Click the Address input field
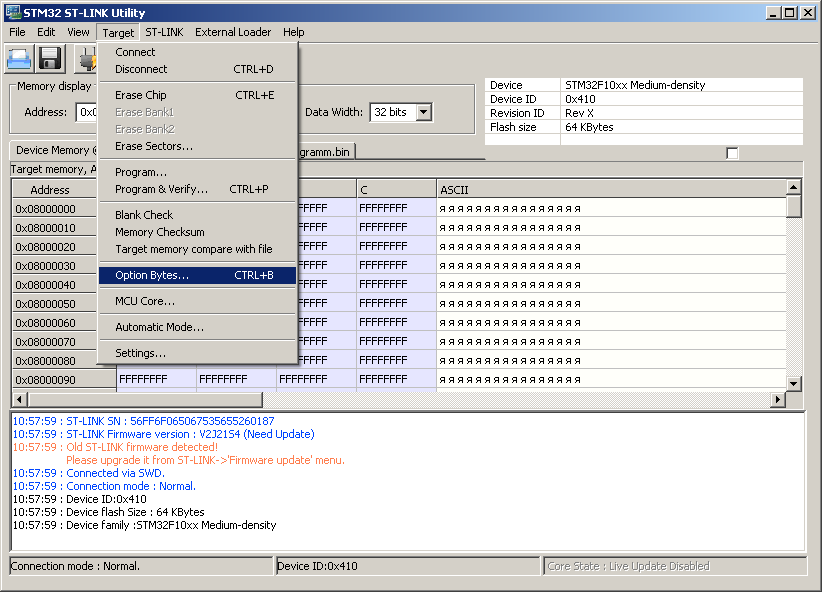The height and width of the screenshot is (592, 822). tap(88, 112)
